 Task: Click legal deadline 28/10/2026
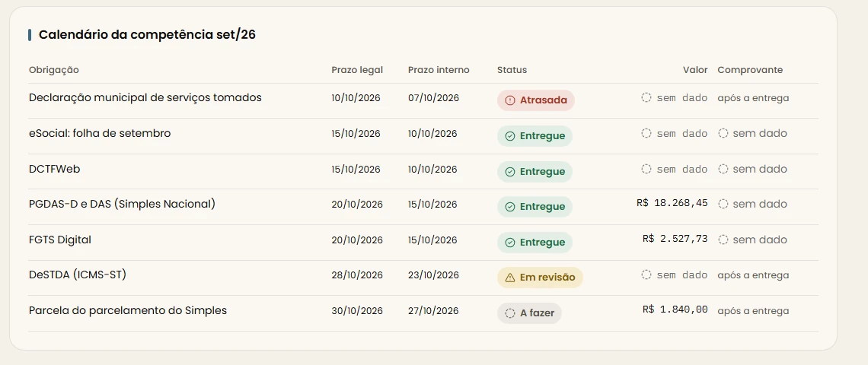click(x=357, y=275)
